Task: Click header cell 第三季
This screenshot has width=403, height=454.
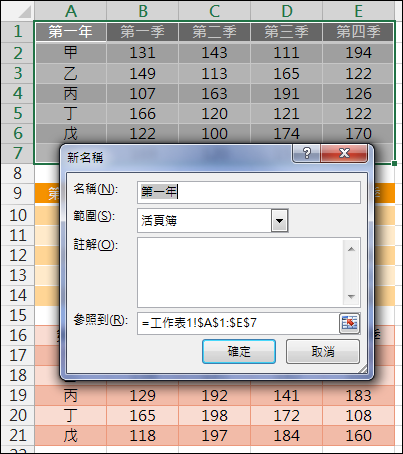Action: [286, 32]
